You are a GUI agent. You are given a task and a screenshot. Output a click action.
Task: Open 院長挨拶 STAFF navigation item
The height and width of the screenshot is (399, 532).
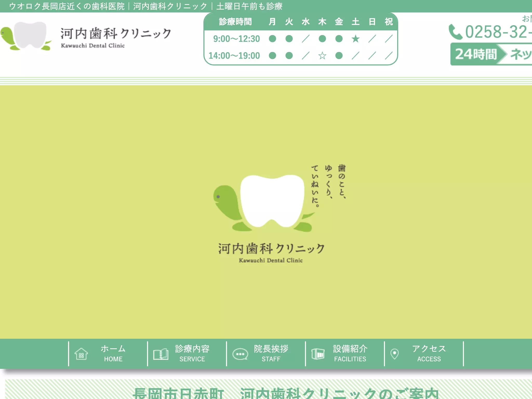click(x=266, y=354)
